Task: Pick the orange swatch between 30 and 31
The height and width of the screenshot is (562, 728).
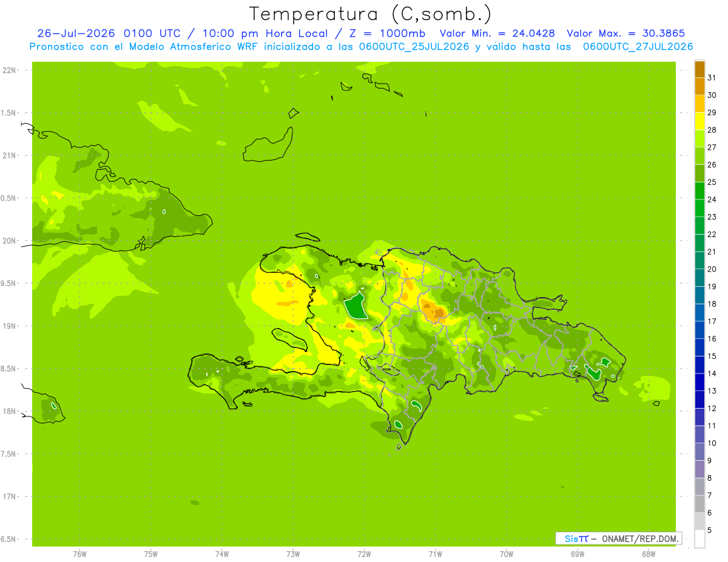Action: [699, 86]
